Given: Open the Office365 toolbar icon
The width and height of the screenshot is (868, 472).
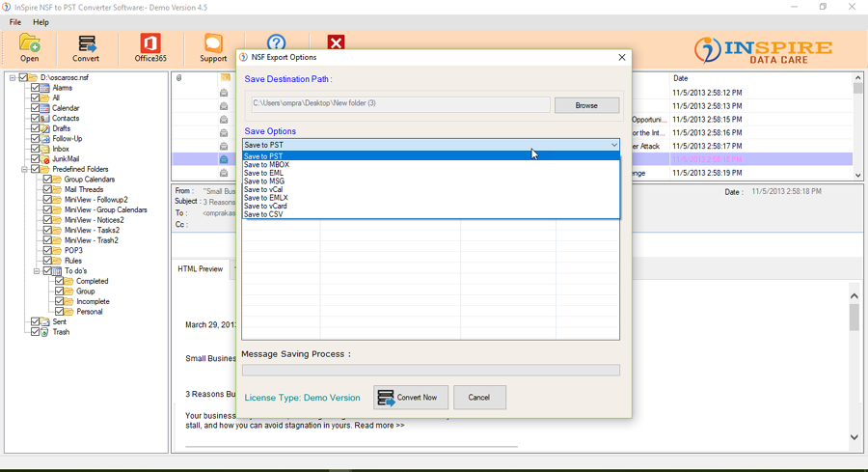Looking at the screenshot, I should [150, 43].
